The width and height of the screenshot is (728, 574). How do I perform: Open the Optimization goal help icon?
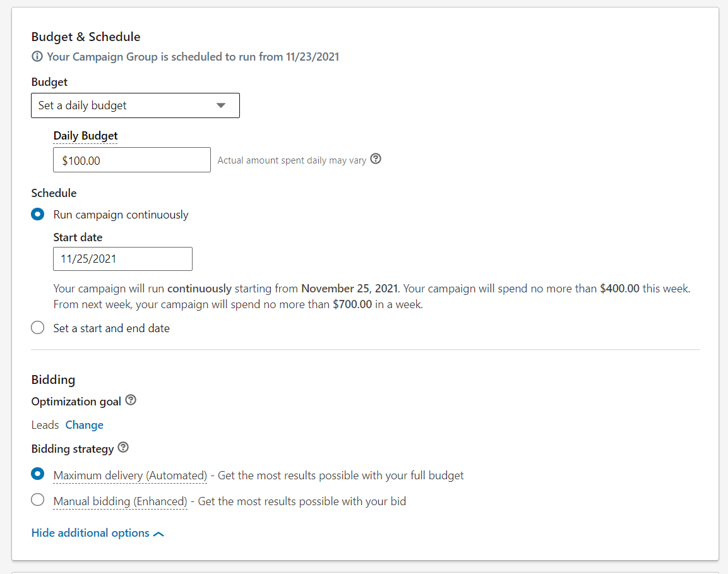click(x=131, y=400)
